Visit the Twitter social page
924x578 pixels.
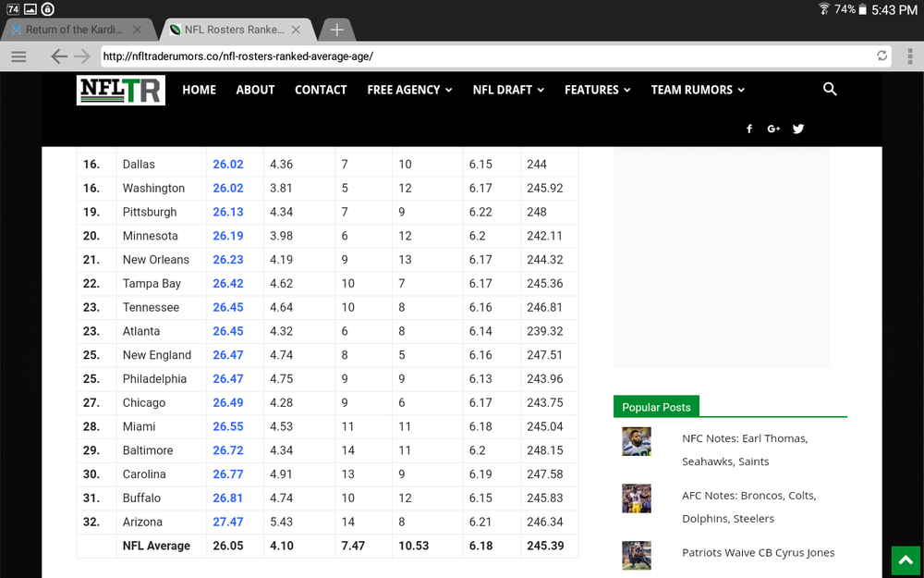click(798, 129)
